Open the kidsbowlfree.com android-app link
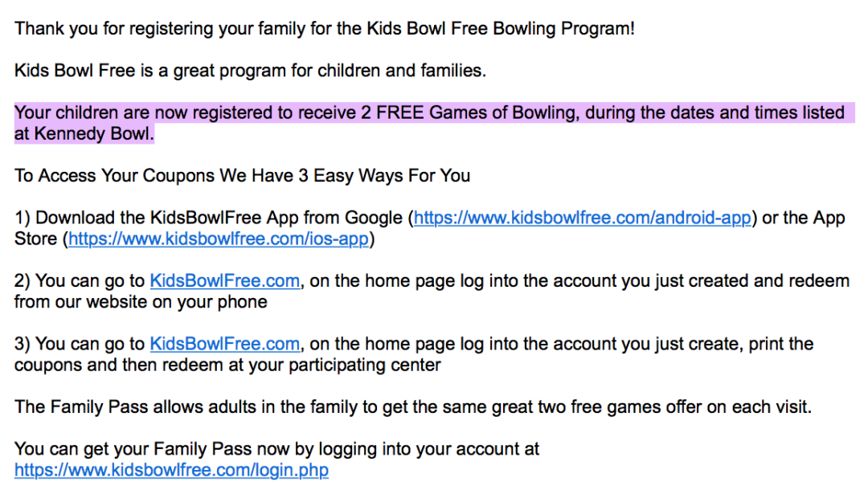868x494 pixels. [583, 218]
